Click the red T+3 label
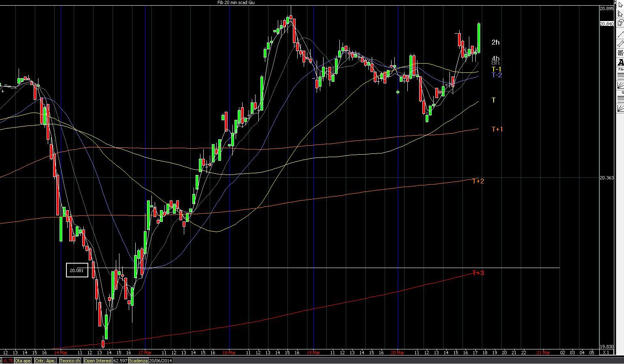Screen dimensions: 624x364 (x=478, y=273)
